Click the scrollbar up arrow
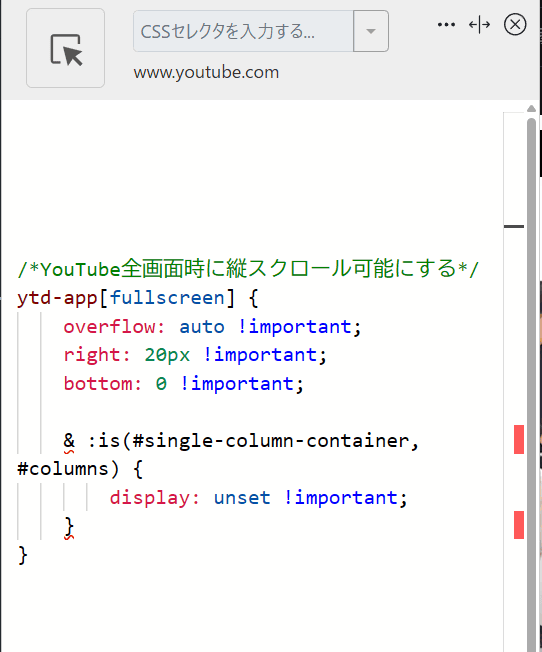The height and width of the screenshot is (652, 542). (531, 109)
